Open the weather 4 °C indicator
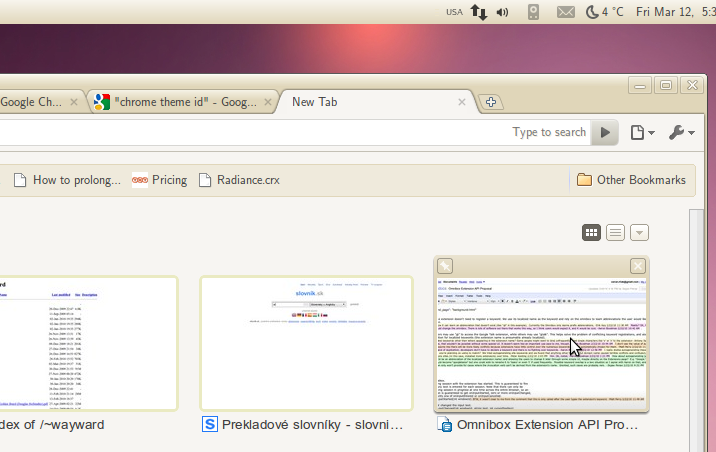 tap(605, 12)
